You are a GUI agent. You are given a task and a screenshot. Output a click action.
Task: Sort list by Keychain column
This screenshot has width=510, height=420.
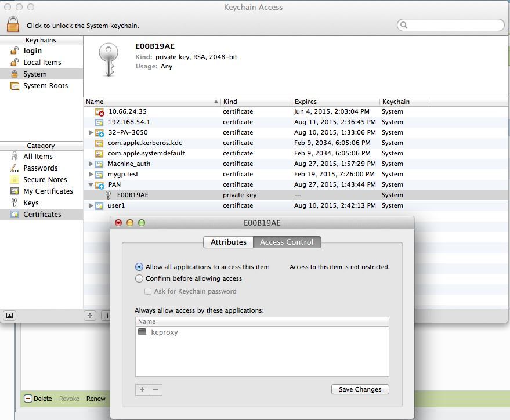pos(404,102)
